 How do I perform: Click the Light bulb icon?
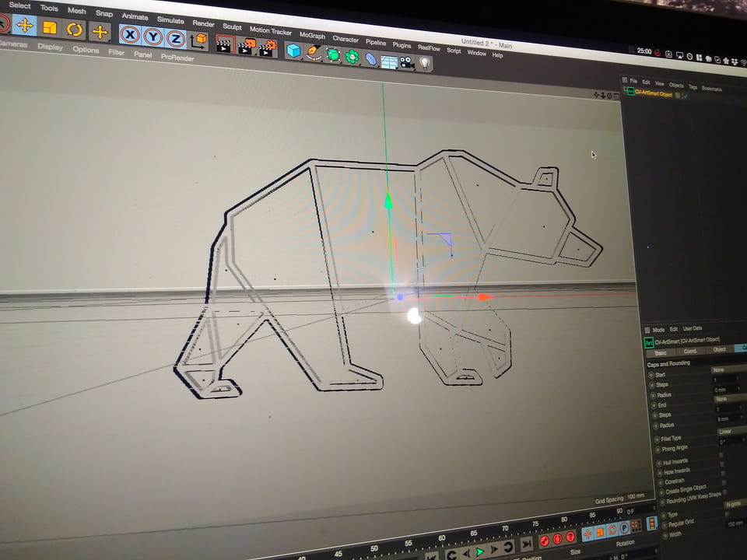[x=425, y=64]
